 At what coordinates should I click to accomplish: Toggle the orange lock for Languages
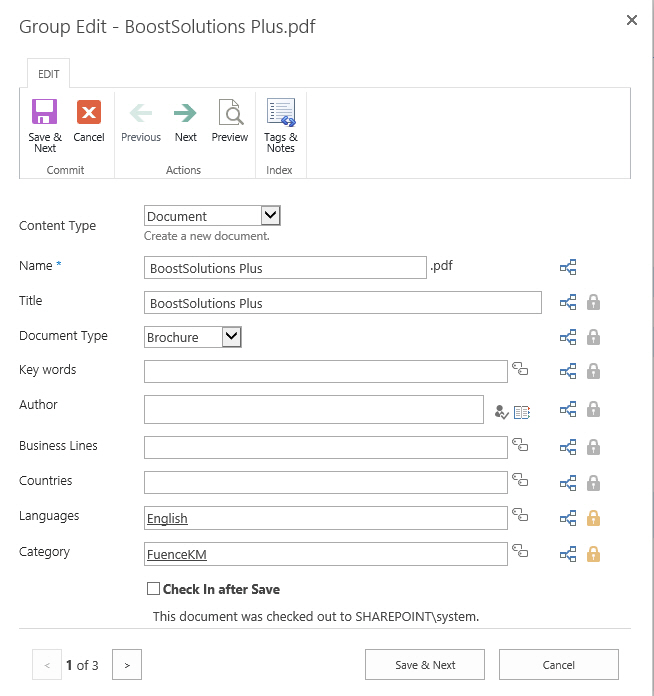click(594, 518)
